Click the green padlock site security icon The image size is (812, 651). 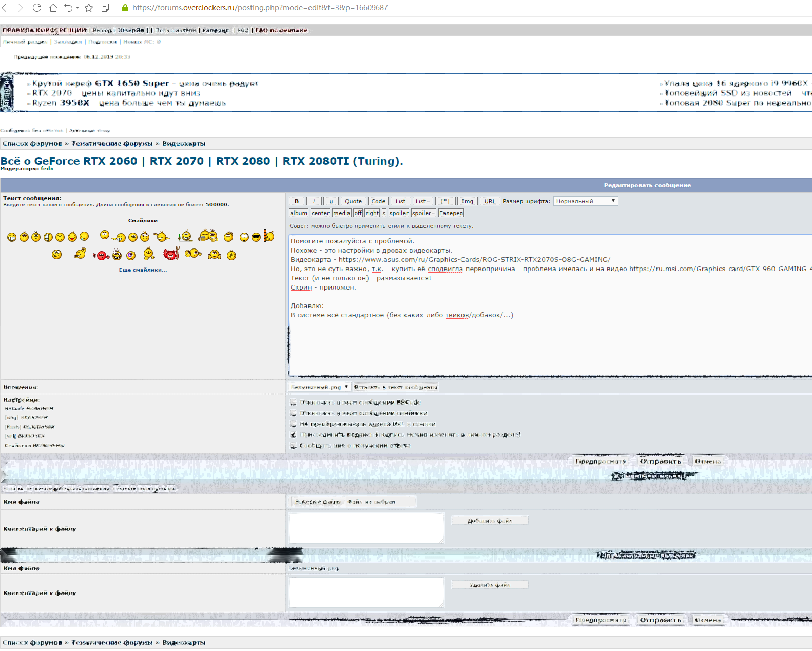pos(125,8)
